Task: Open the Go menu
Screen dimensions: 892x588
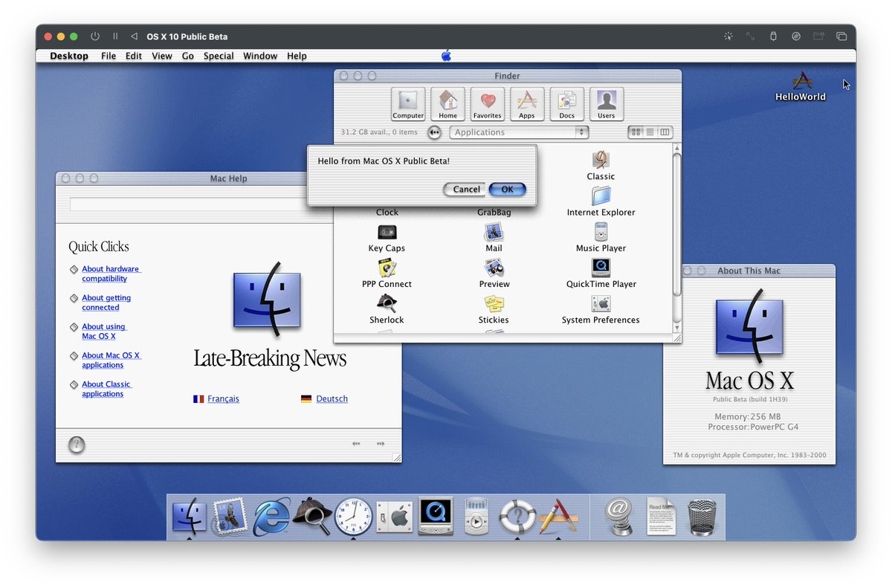Action: (188, 56)
